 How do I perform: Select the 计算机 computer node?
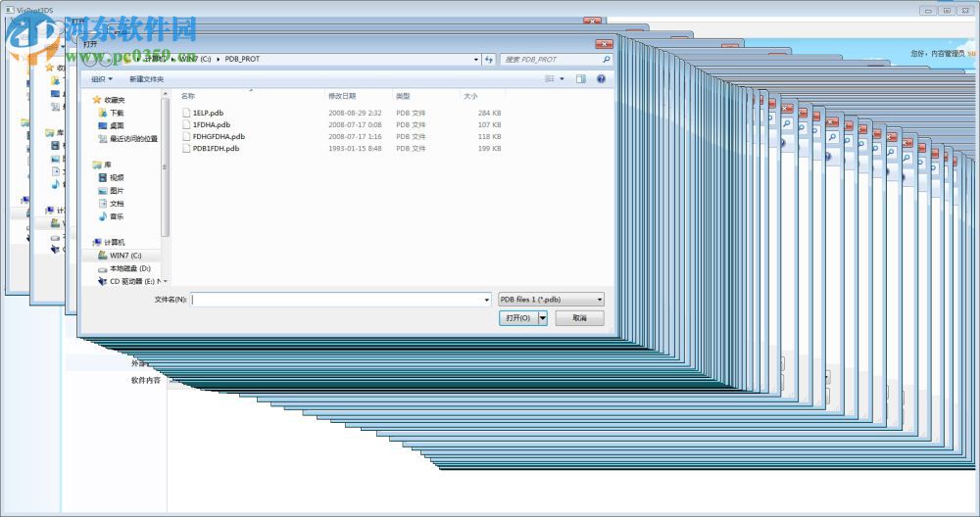(115, 242)
